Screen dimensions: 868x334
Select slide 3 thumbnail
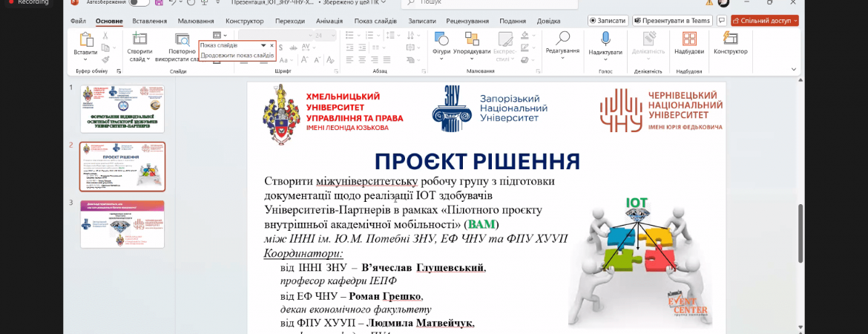point(122,223)
